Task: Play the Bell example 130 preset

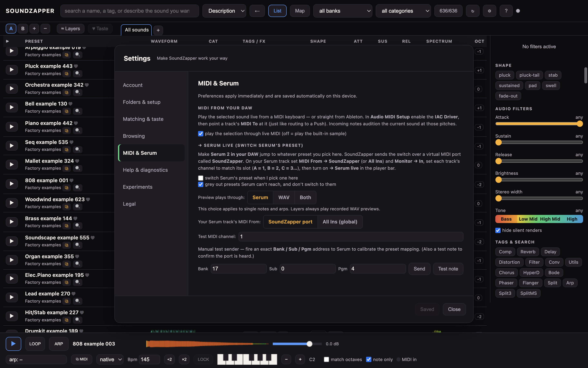Action: 11,107
